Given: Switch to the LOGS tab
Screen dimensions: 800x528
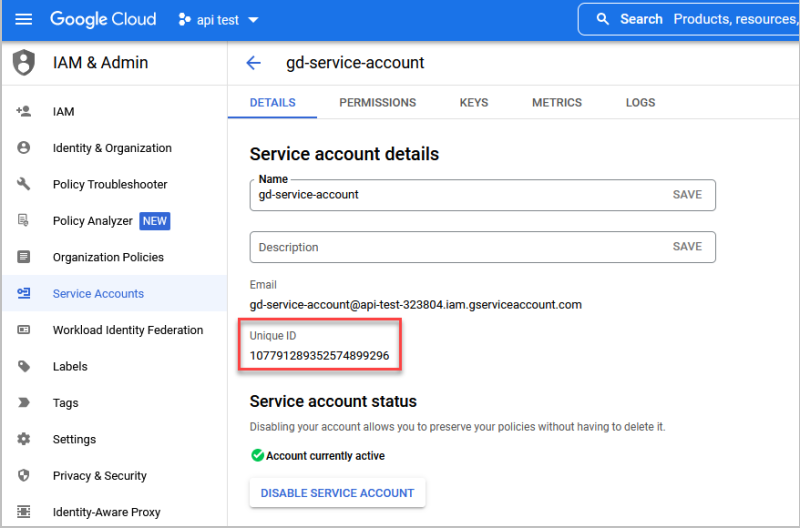Looking at the screenshot, I should (640, 103).
